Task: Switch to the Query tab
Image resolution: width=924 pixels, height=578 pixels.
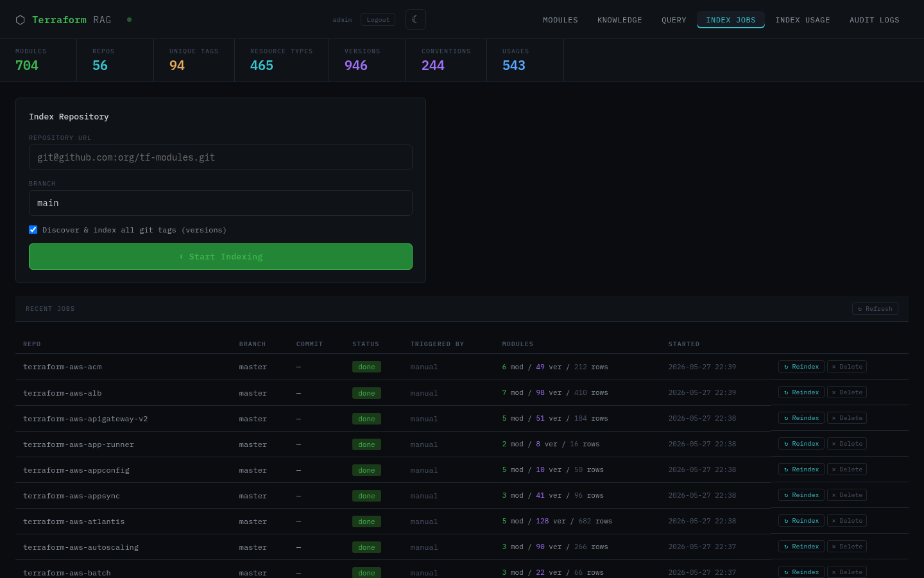Action: 674,20
